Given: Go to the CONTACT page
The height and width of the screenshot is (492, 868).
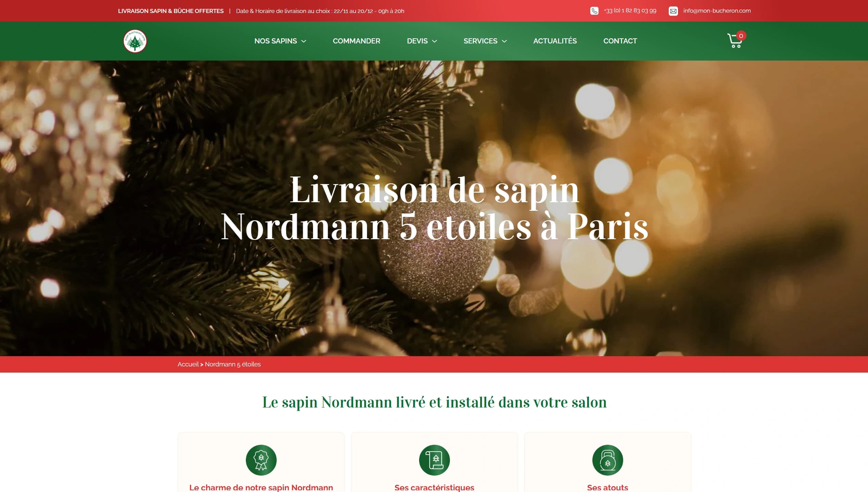Looking at the screenshot, I should [620, 41].
